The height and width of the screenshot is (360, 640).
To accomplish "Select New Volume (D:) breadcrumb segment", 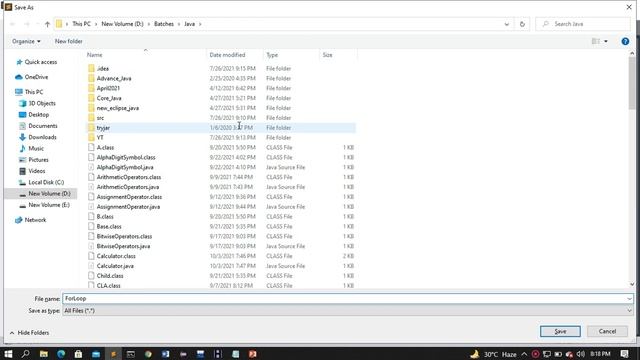I will (x=122, y=24).
